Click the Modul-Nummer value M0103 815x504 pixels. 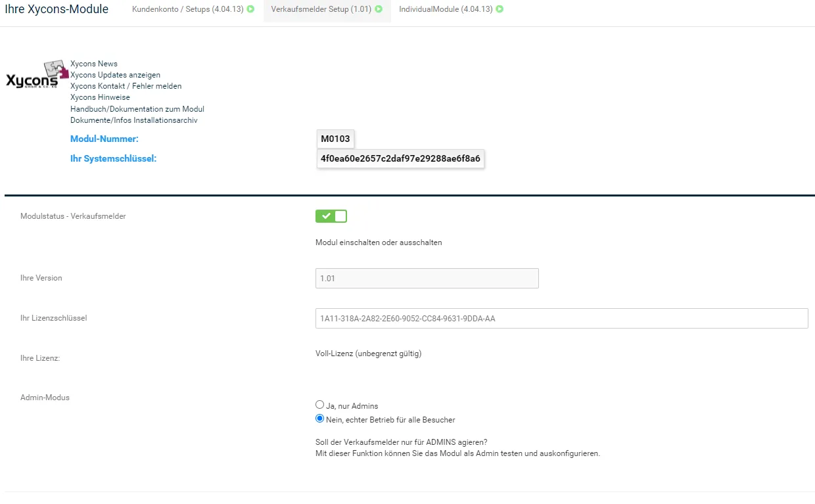coord(335,139)
